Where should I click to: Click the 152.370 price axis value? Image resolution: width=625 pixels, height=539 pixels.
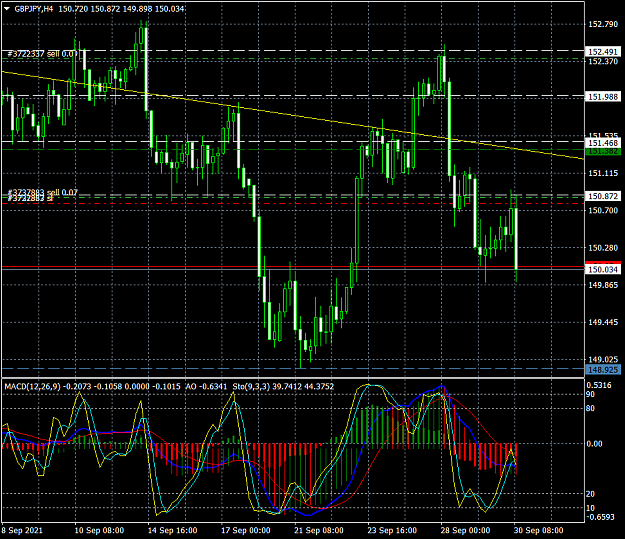point(603,61)
